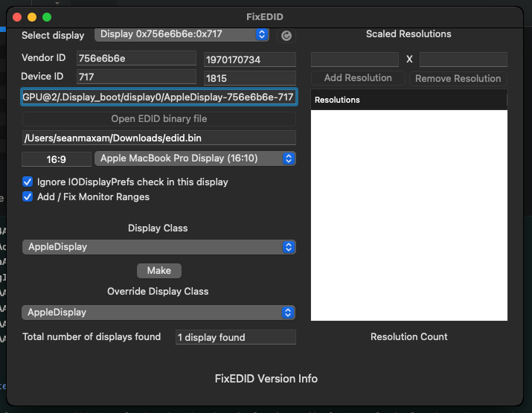532x413 pixels.
Task: Click the scaled resolution width field
Action: coord(355,60)
